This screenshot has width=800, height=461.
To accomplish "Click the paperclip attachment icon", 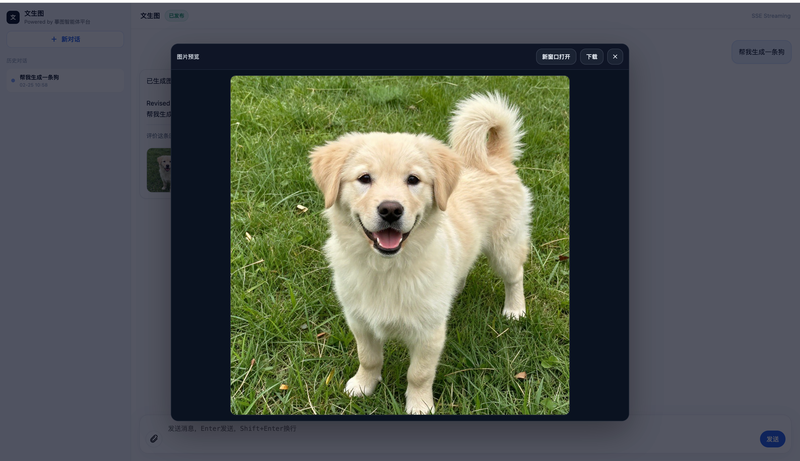I will pos(154,439).
